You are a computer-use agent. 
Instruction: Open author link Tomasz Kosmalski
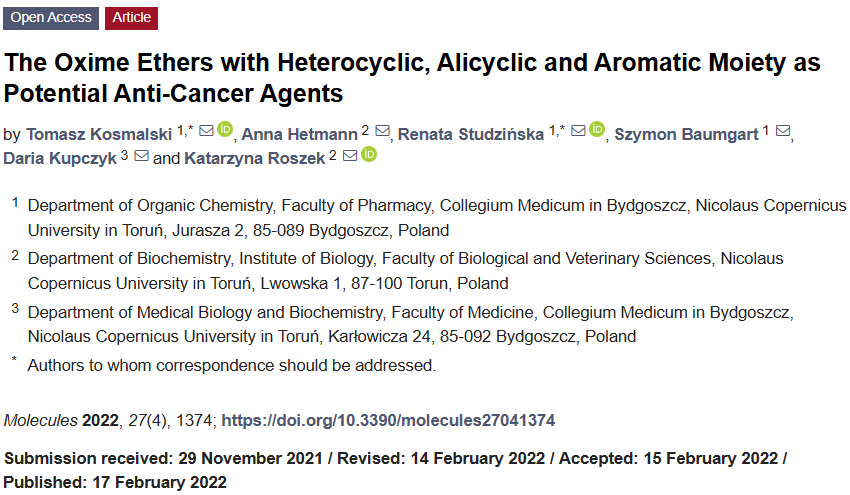pos(99,134)
